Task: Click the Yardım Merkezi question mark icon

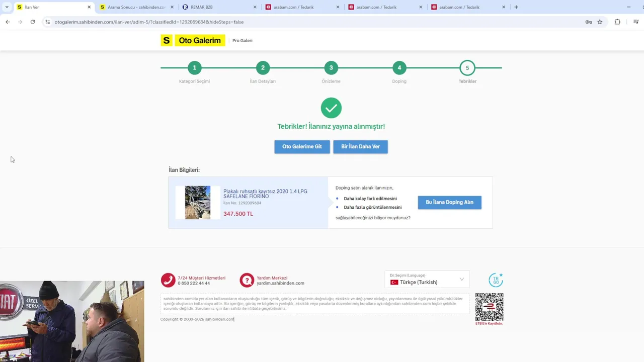Action: tap(247, 280)
